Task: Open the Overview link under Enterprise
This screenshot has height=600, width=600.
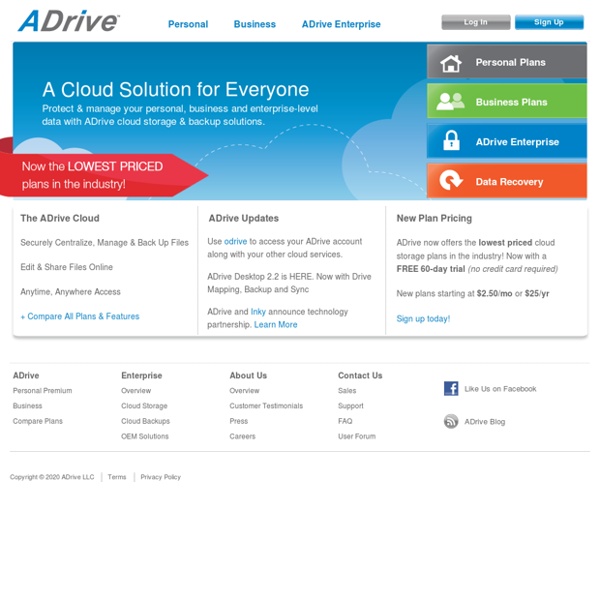Action: click(136, 391)
